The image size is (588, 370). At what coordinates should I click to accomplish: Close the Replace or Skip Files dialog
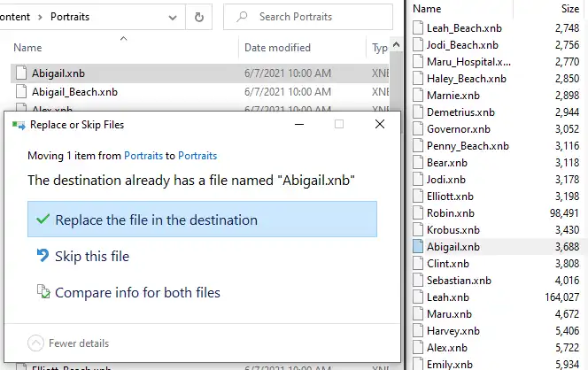[x=380, y=125]
